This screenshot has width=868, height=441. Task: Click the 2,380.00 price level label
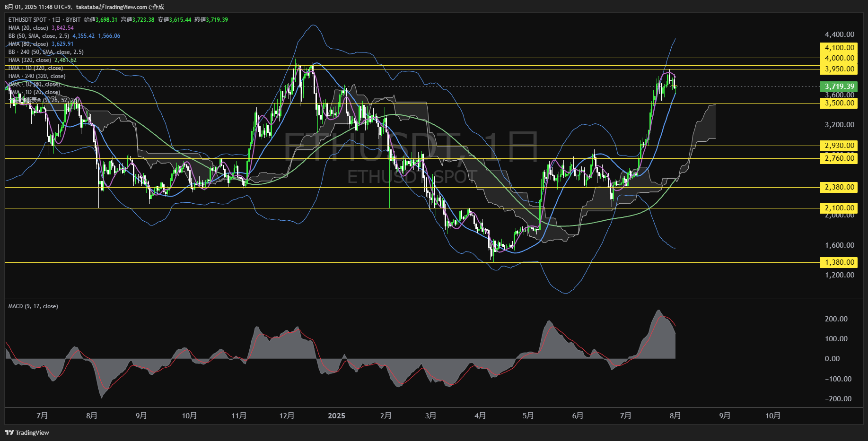pyautogui.click(x=839, y=187)
